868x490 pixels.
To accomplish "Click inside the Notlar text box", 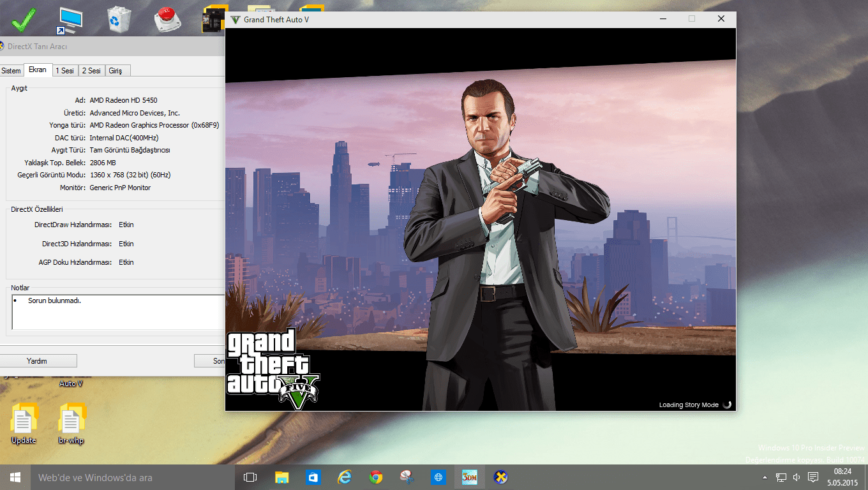I will 119,312.
